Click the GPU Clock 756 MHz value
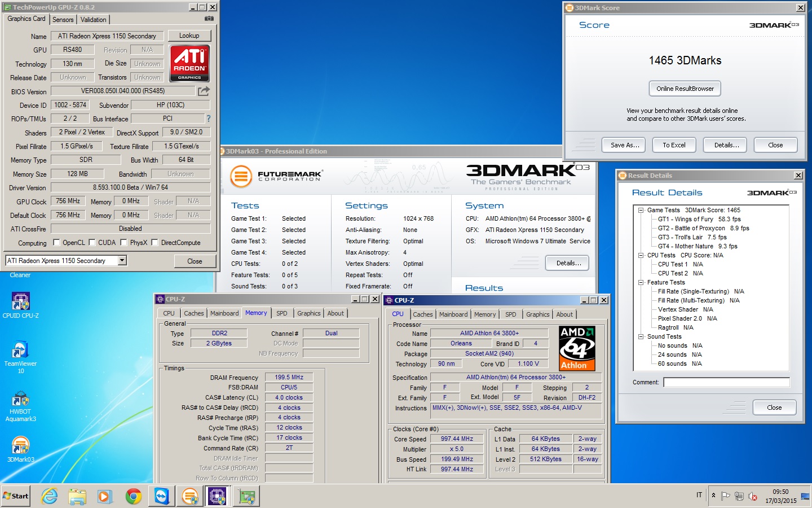Viewport: 812px width, 508px height. point(68,201)
